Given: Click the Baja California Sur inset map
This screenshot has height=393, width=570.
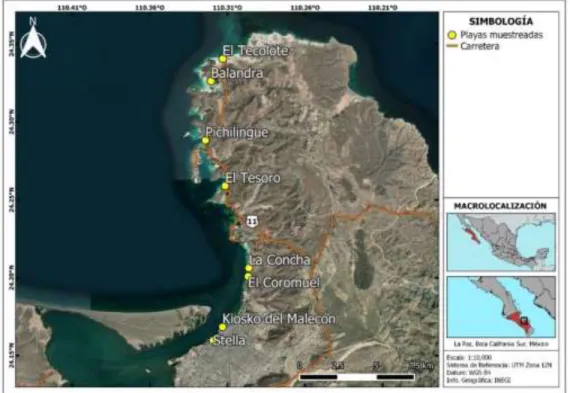Looking at the screenshot, I should click(x=501, y=307).
